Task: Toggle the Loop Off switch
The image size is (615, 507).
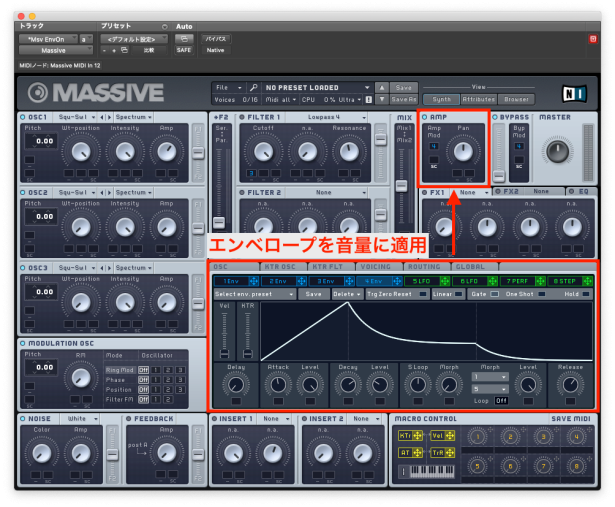Action: (x=501, y=400)
